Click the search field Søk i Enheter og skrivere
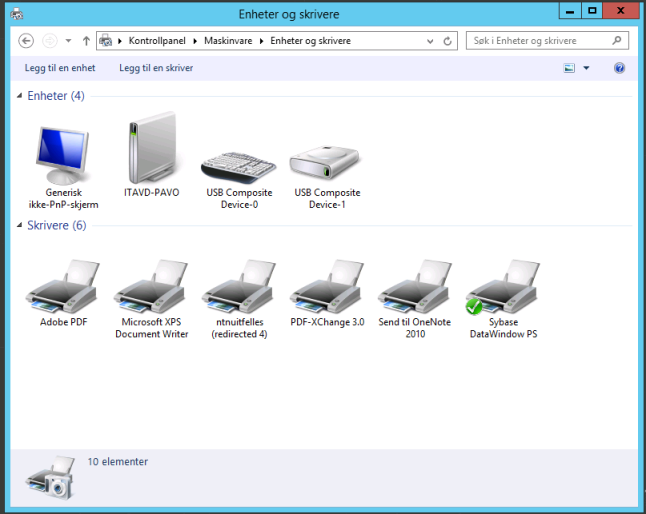The width and height of the screenshot is (646, 514). (x=547, y=41)
